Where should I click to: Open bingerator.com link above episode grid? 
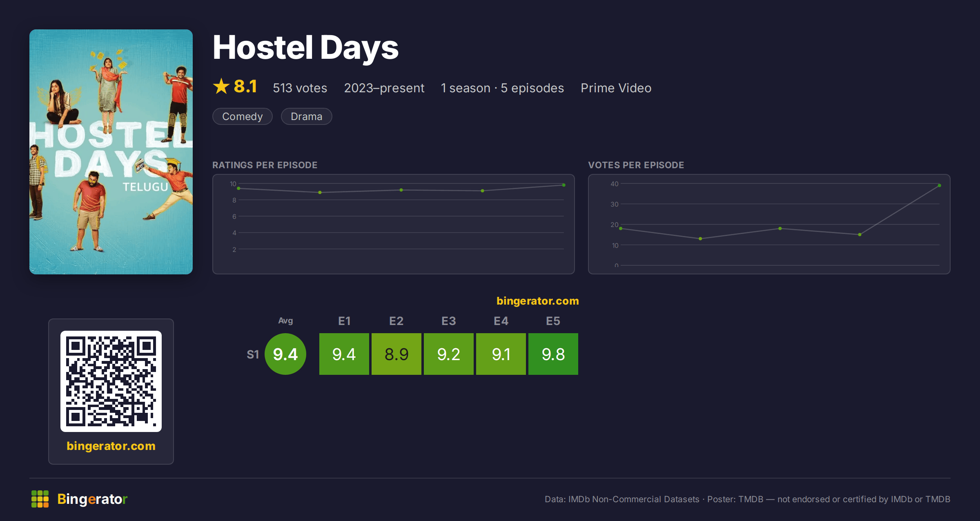538,301
